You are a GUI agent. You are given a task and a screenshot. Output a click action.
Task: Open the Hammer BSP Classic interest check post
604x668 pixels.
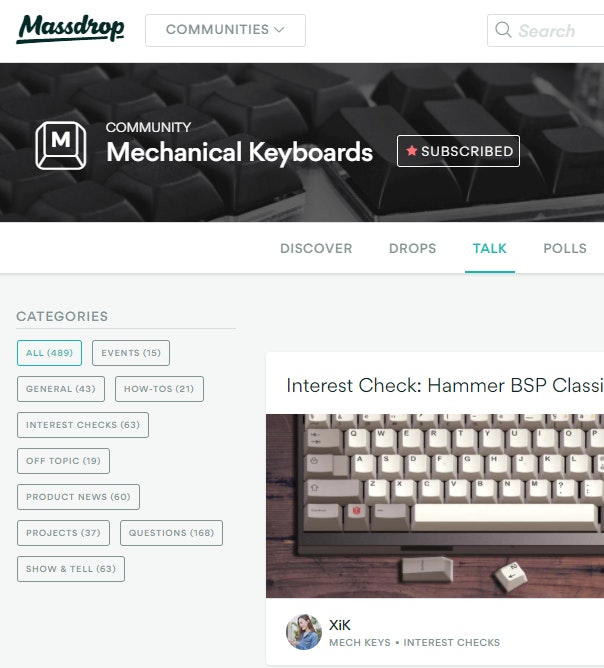(445, 386)
